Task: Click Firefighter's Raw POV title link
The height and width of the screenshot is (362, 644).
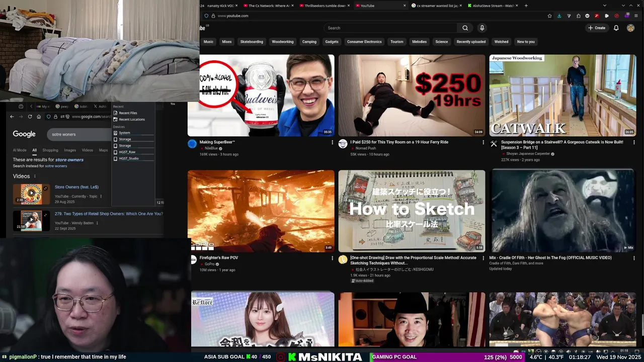Action: tap(219, 258)
